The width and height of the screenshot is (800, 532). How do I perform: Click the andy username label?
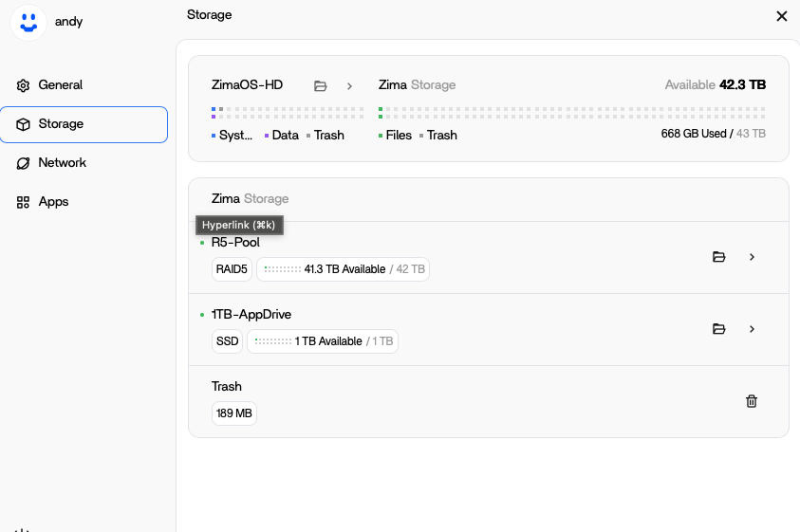click(x=69, y=21)
